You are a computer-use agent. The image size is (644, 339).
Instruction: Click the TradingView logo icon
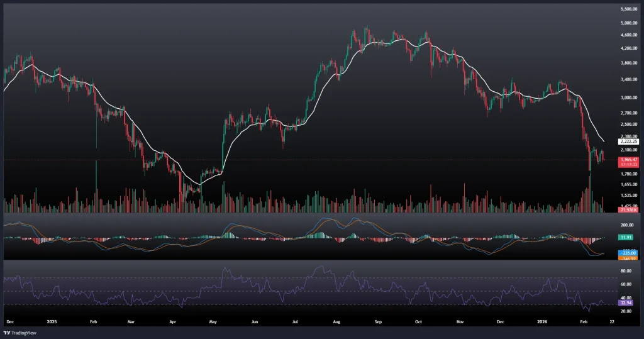pos(7,333)
